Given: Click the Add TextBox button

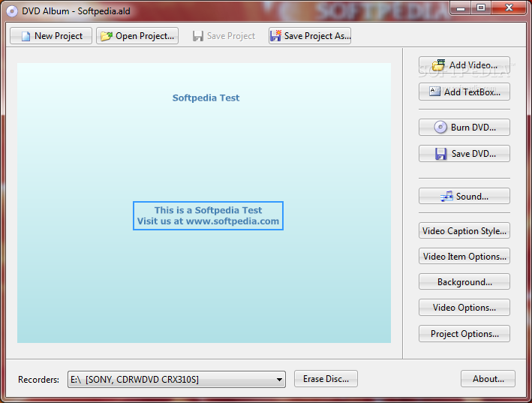Looking at the screenshot, I should coord(464,92).
